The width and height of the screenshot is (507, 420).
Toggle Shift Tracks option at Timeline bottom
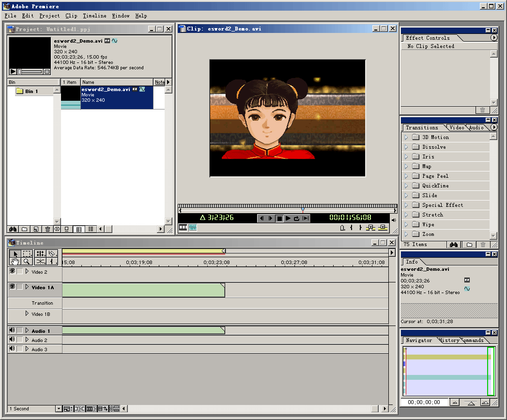[103, 409]
